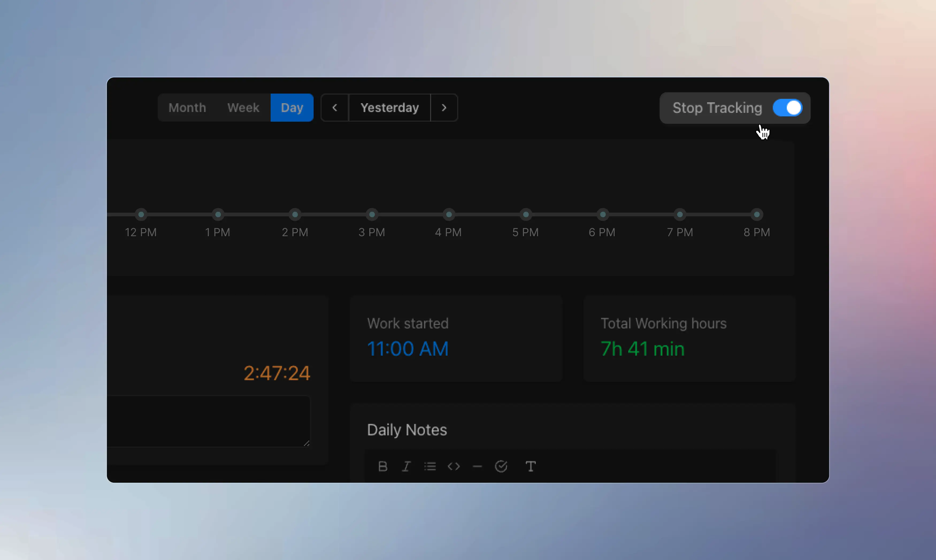936x560 pixels.
Task: Insert a horizontal divider line in notes
Action: pyautogui.click(x=477, y=466)
